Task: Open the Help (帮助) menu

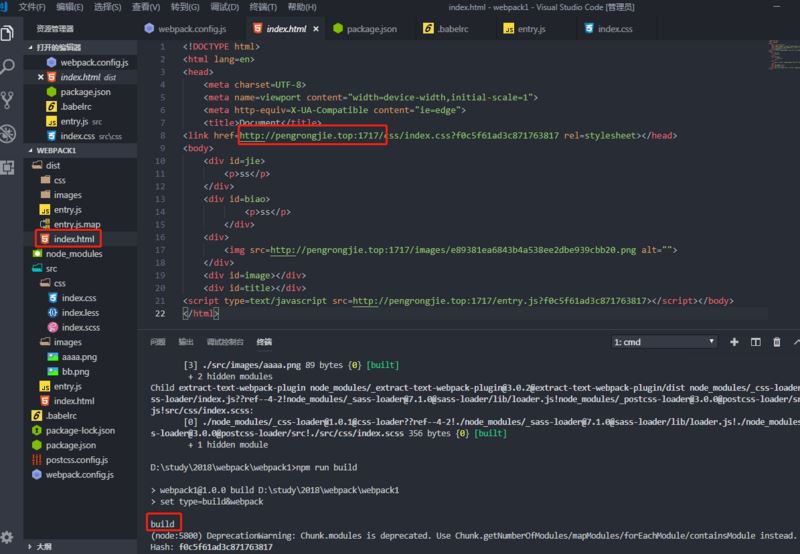Action: [x=302, y=7]
